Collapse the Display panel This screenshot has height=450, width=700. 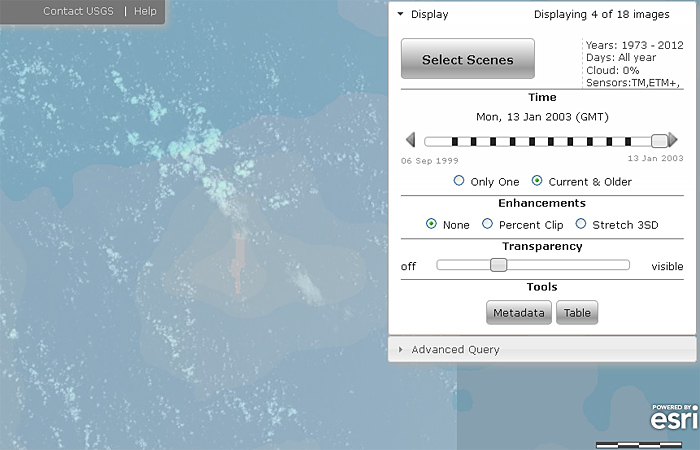400,14
